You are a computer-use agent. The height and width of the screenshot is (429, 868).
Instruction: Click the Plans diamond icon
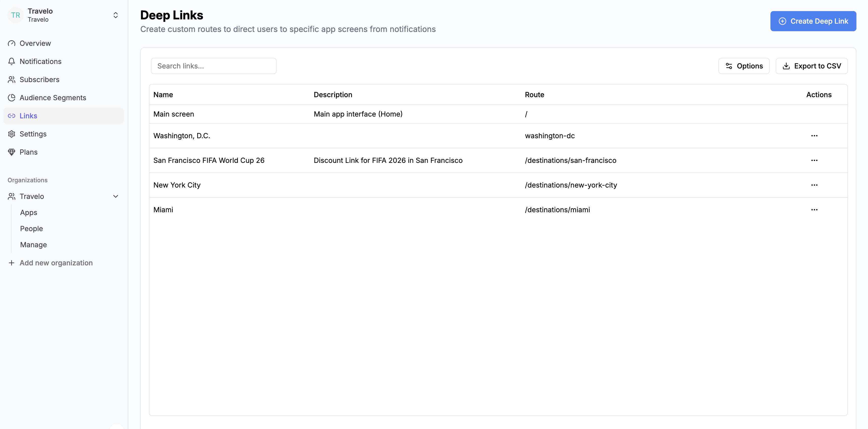pos(12,152)
